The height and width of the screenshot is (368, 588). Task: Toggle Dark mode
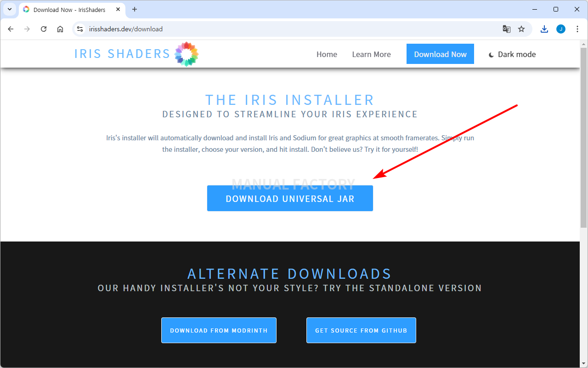pos(512,54)
